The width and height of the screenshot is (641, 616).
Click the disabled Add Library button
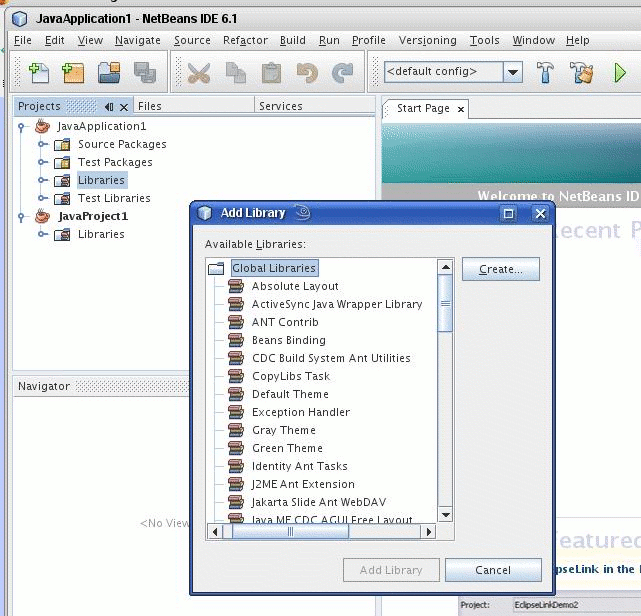[x=391, y=570]
